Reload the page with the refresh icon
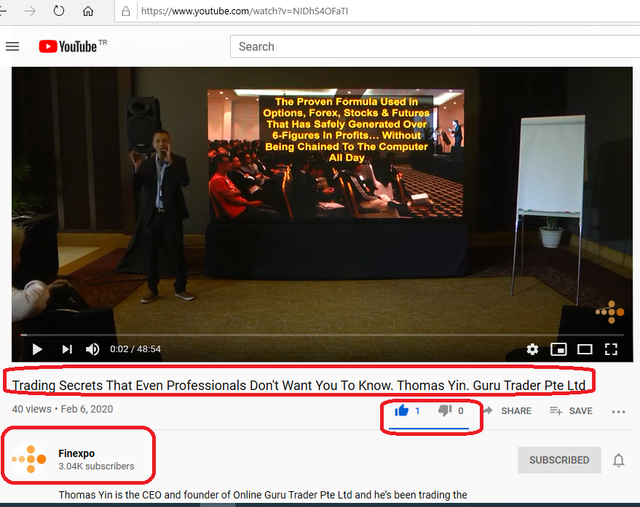The width and height of the screenshot is (640, 507). [59, 11]
